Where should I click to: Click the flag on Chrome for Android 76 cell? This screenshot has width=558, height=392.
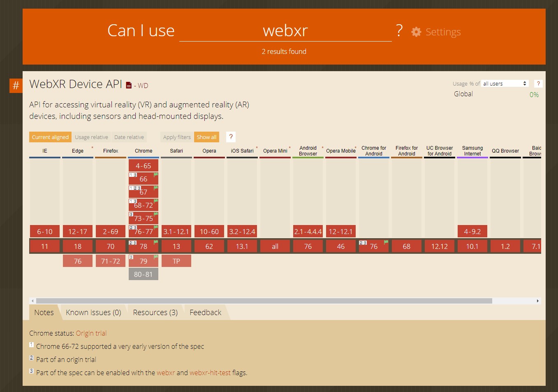(386, 242)
